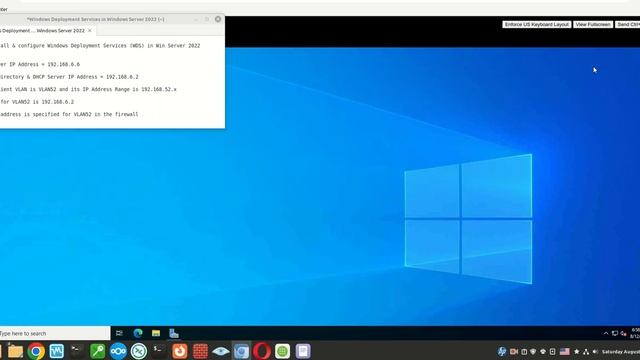Click the text editor title bar

click(x=96, y=19)
